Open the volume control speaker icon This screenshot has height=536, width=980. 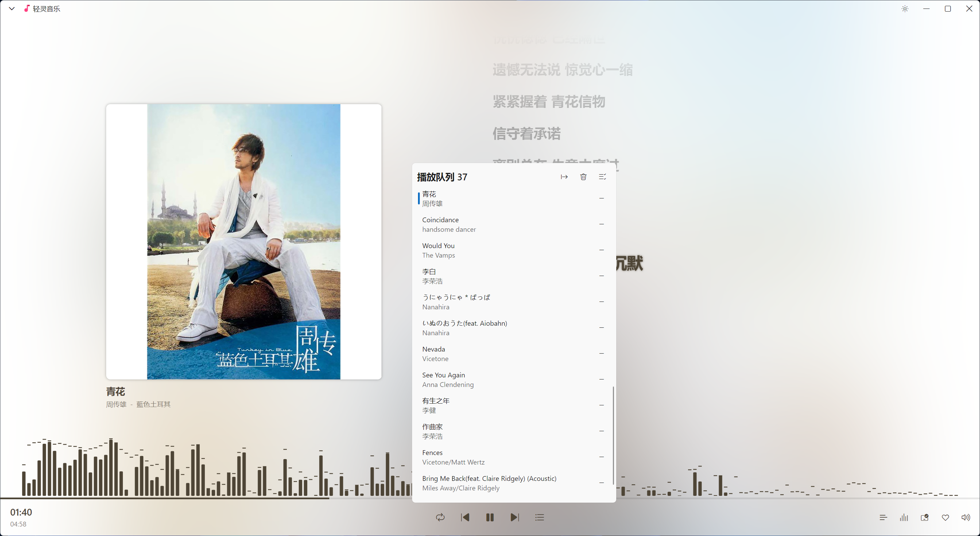(966, 517)
